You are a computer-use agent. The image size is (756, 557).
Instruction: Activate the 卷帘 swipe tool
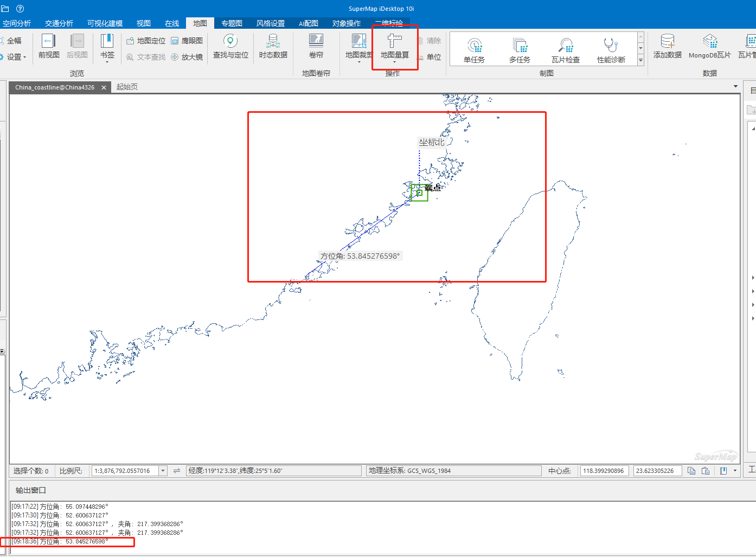point(316,46)
